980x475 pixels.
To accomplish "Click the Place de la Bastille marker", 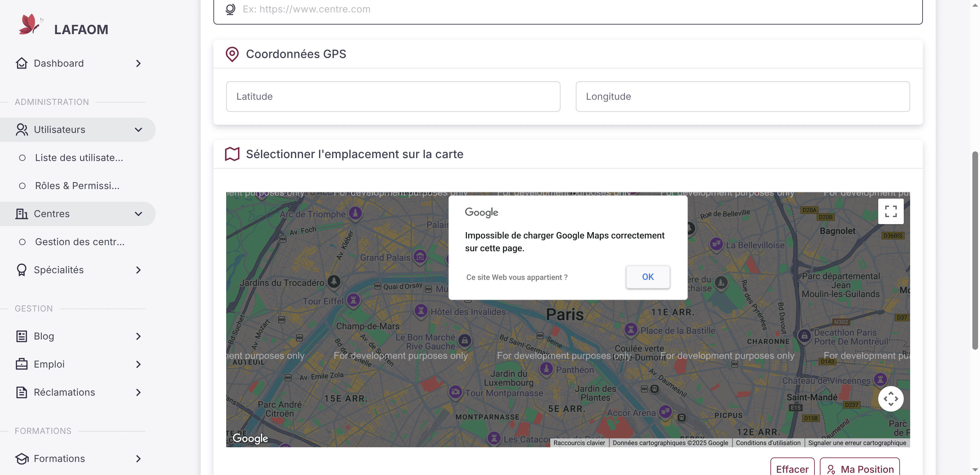I will pyautogui.click(x=631, y=329).
